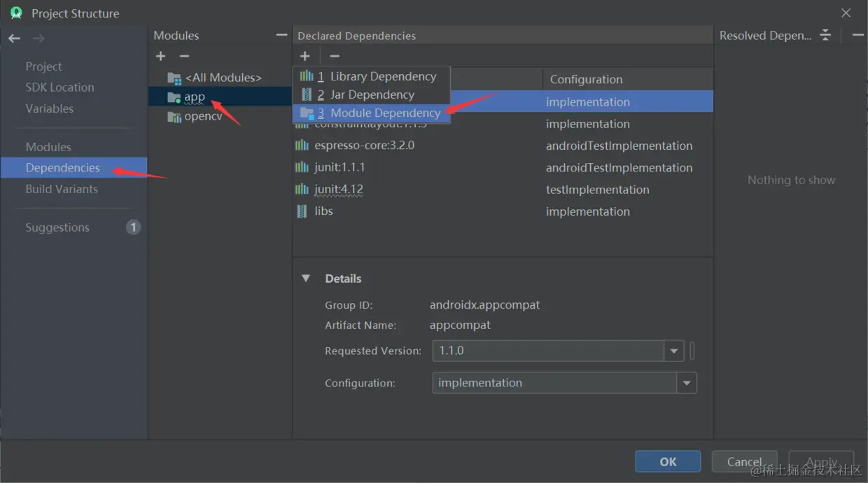
Task: Click the junit:4.12 library icon
Action: (x=302, y=189)
